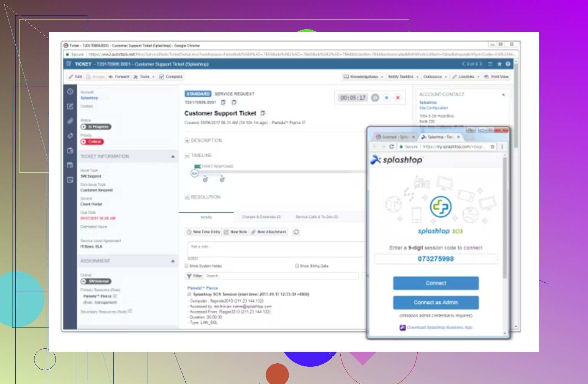Click the 9-digit session code field
Viewport: 588px width, 384px height.
coord(436,259)
